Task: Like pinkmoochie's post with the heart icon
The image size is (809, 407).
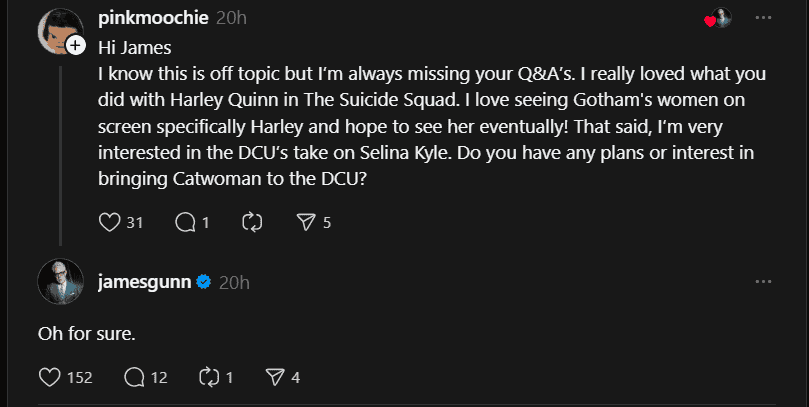Action: coord(111,222)
